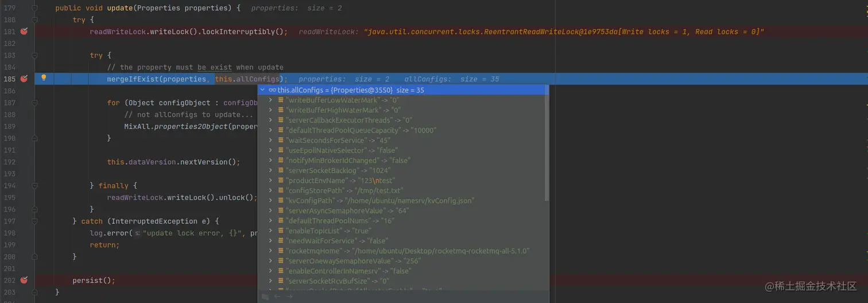The image size is (868, 303).
Task: Click the field icon of enableControllerInNamesrv
Action: pos(281,271)
